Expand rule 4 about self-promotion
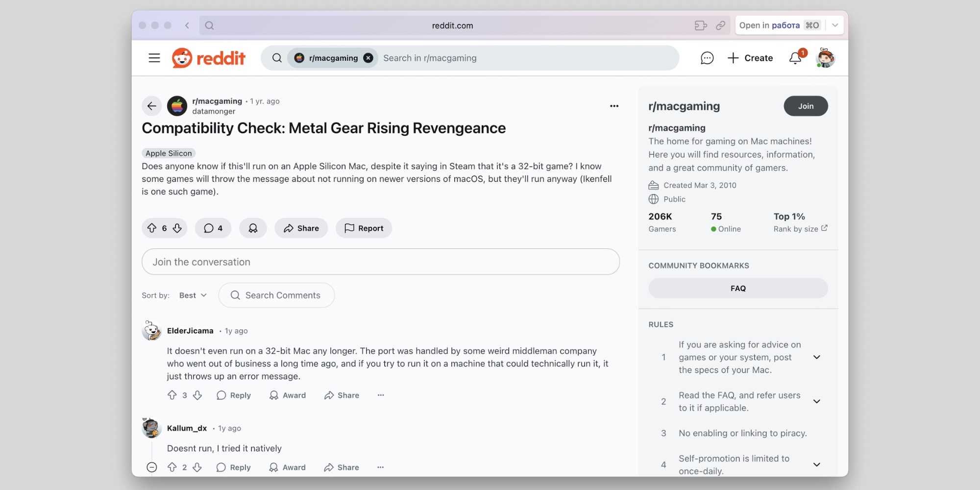The width and height of the screenshot is (980, 490). point(817,465)
